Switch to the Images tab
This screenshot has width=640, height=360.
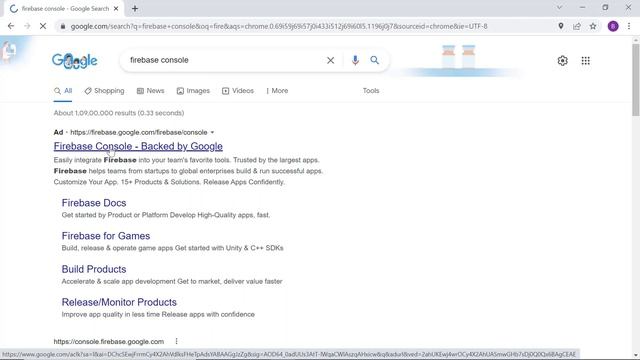point(193,91)
